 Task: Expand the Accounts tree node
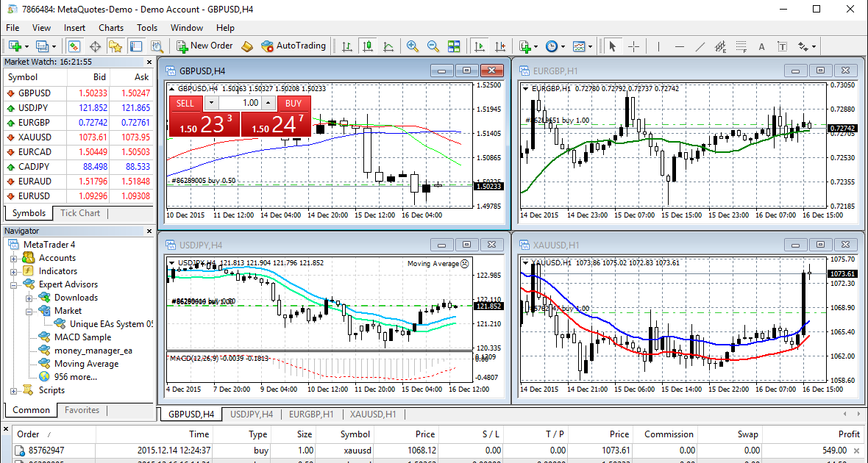[x=13, y=259]
